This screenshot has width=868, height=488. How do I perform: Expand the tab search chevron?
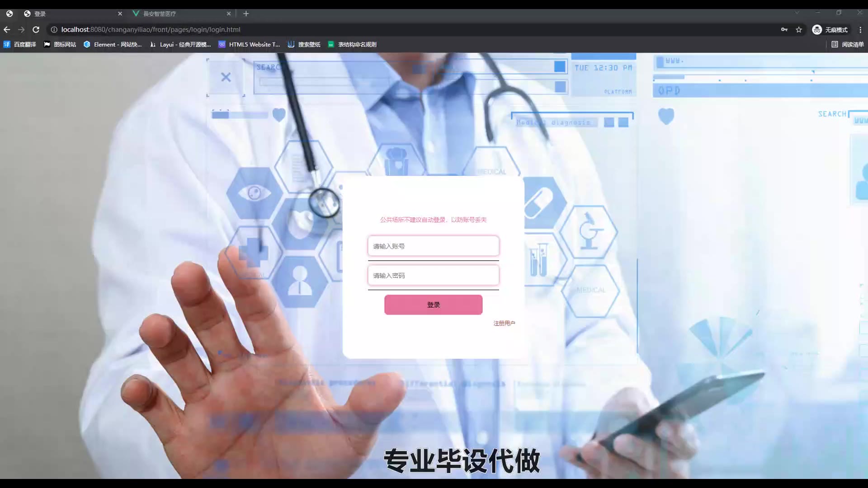point(797,13)
